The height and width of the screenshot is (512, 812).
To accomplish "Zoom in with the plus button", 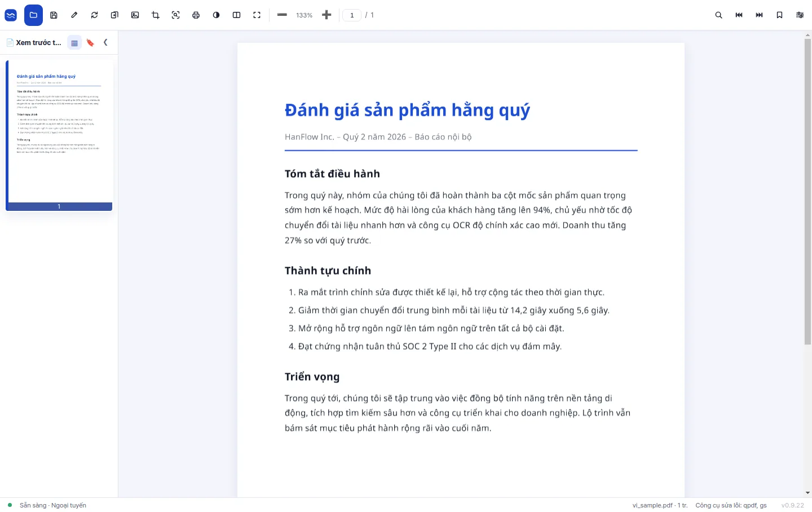I will 326,15.
